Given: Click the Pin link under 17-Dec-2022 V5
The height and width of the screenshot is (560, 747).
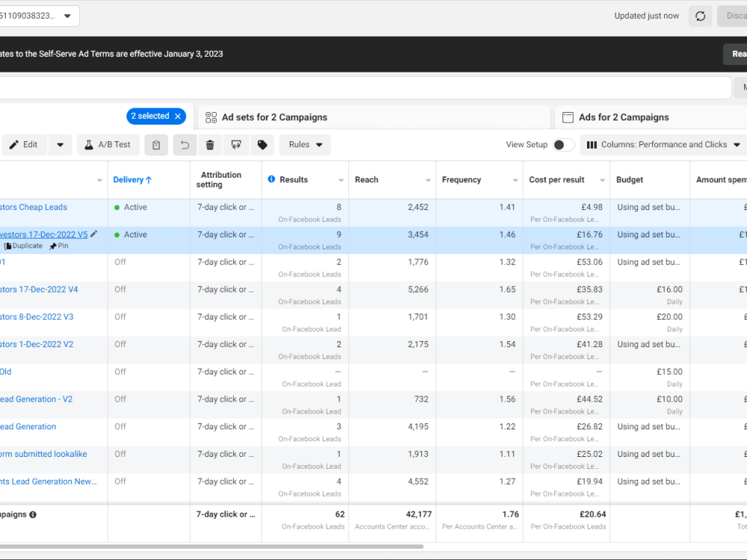Looking at the screenshot, I should click(x=59, y=246).
